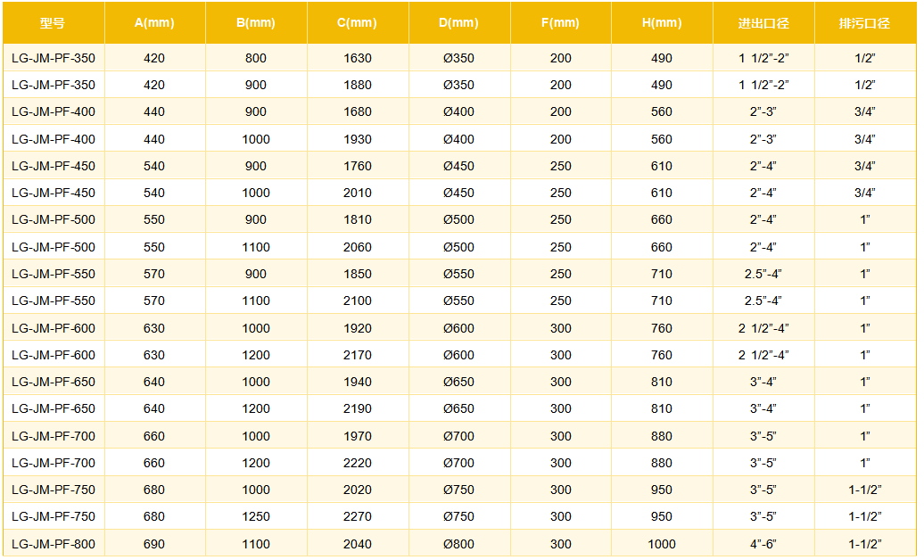Image resolution: width=924 pixels, height=560 pixels.
Task: Select the F(mm) header cell
Action: [x=560, y=23]
